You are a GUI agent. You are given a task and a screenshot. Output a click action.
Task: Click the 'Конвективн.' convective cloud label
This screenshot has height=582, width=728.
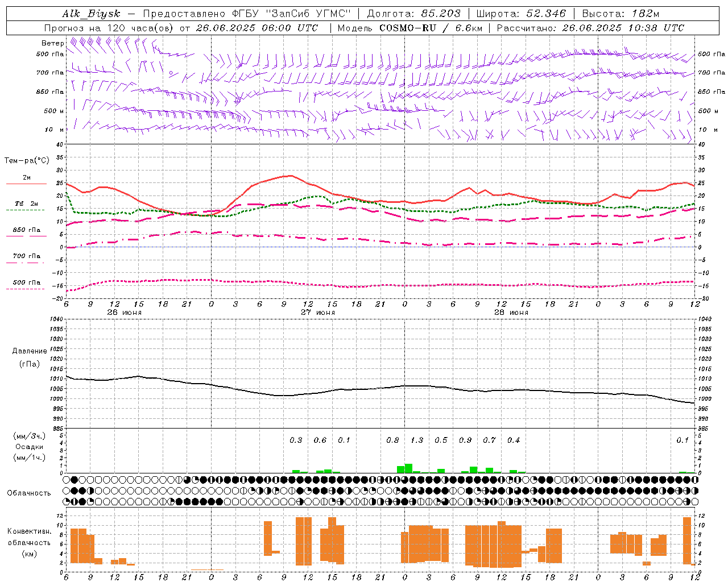(30, 531)
